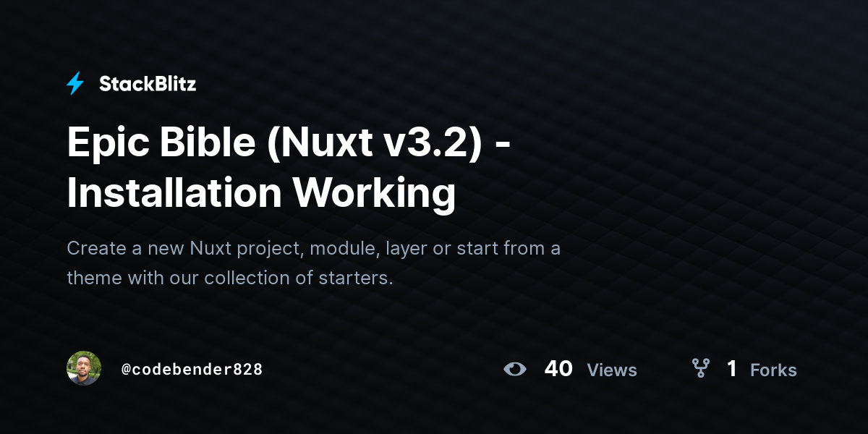Click the Forks label

coord(773,370)
